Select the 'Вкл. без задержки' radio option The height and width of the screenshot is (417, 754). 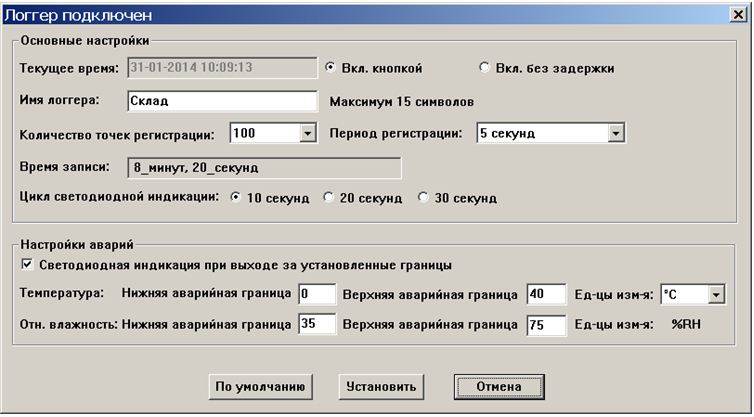485,68
